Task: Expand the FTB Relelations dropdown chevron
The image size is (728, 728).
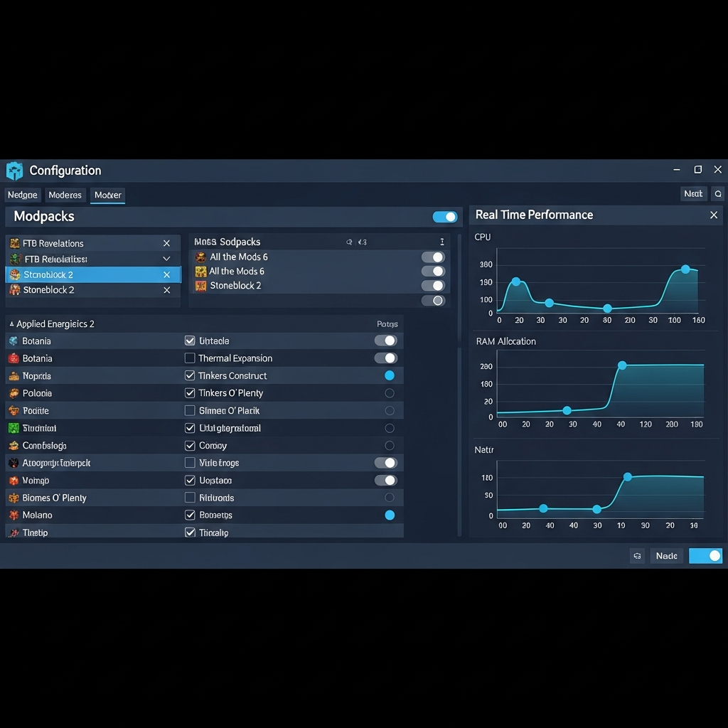Action: [x=166, y=259]
